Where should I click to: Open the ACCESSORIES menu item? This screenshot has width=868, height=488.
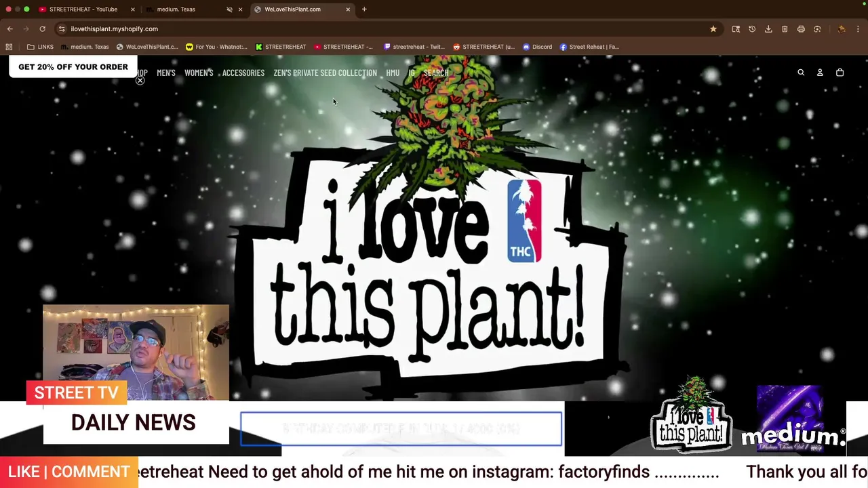pos(243,73)
